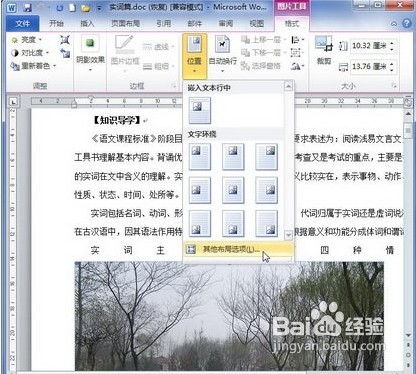The width and height of the screenshot is (416, 374).
Task: Click the Redo icon in the title bar
Action: click(x=60, y=8)
